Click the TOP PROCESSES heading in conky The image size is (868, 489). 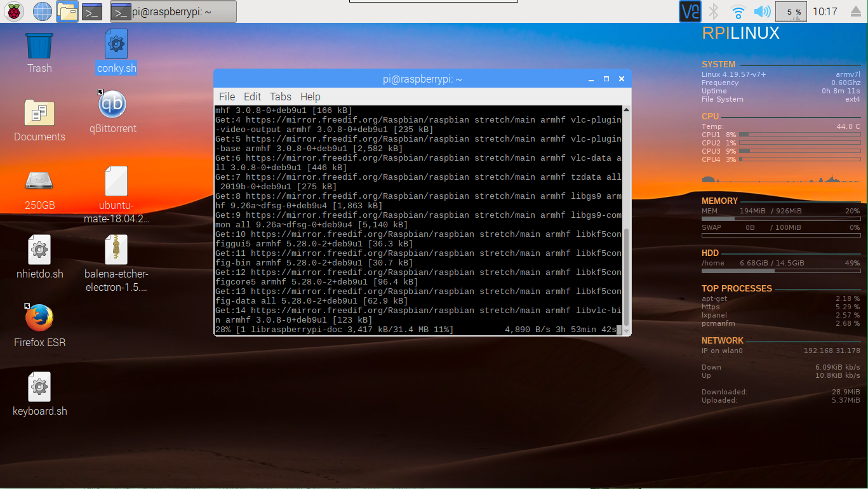pos(737,288)
